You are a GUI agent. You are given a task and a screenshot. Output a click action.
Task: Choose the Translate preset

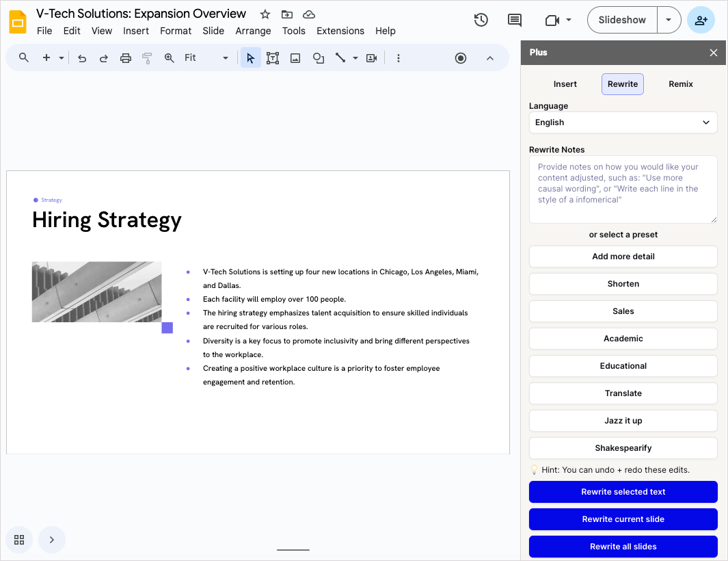point(623,393)
